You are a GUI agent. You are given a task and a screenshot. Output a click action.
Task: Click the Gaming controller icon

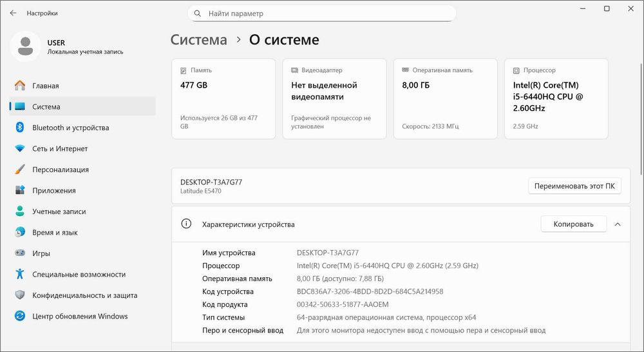click(20, 253)
